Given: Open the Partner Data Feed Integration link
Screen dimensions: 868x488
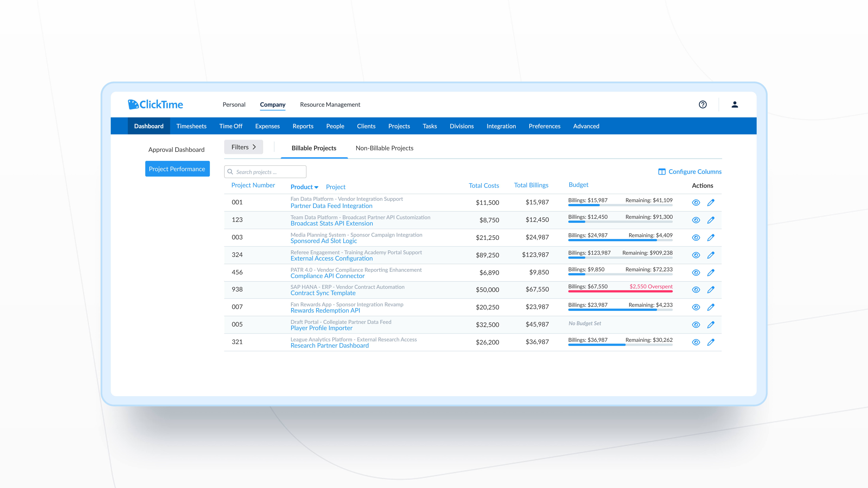Looking at the screenshot, I should coord(331,206).
